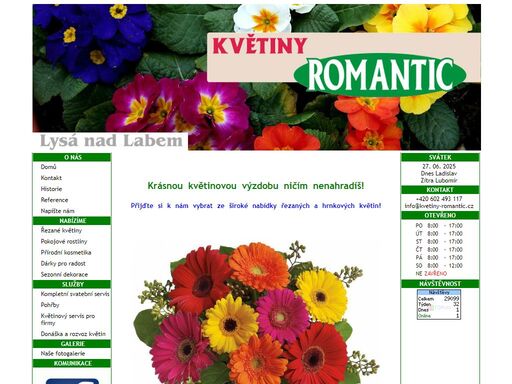Go to Pohřby services link
The width and height of the screenshot is (512, 384).
click(x=50, y=305)
